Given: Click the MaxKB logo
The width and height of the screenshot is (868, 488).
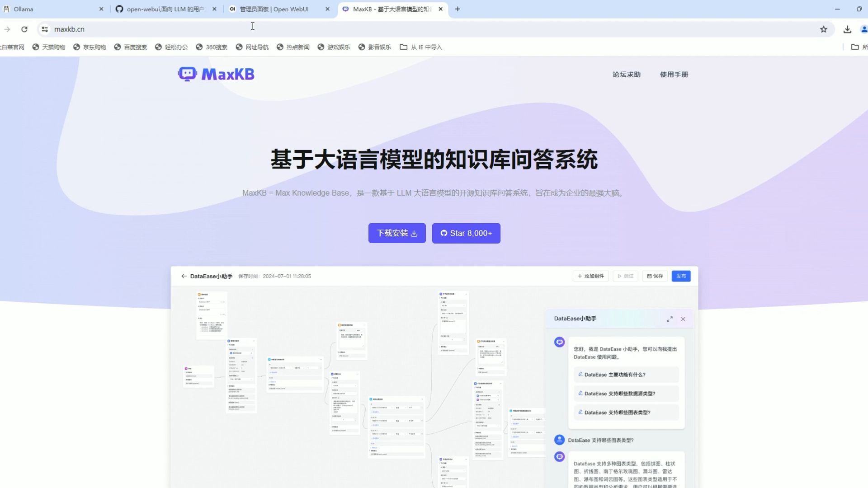Looking at the screenshot, I should coord(216,74).
